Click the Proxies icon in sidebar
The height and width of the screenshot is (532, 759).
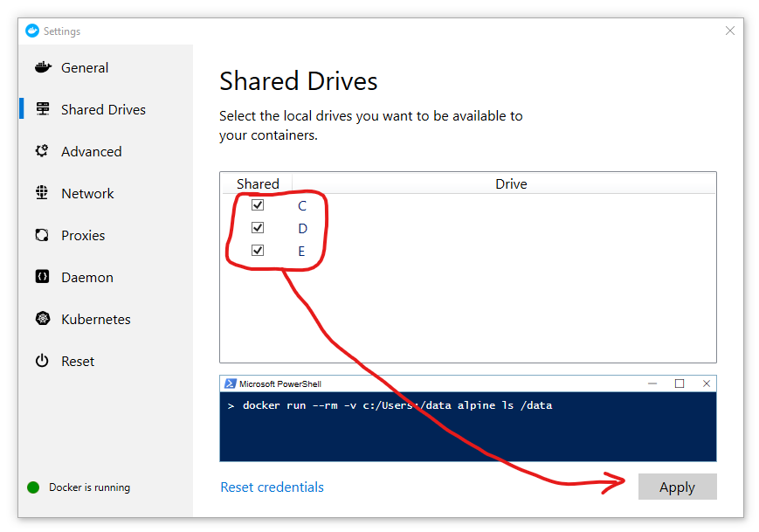coord(42,235)
